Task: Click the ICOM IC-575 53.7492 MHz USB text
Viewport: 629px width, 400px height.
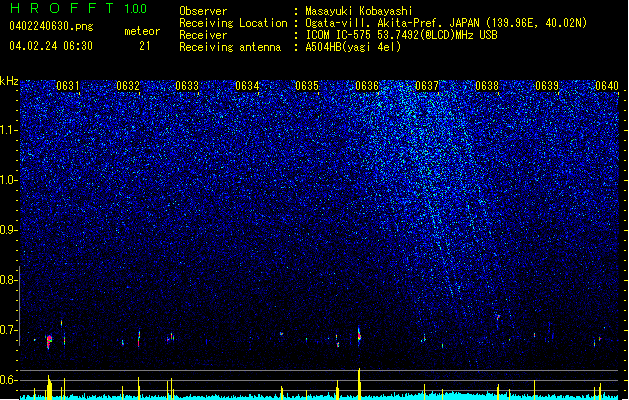Action: (x=401, y=35)
